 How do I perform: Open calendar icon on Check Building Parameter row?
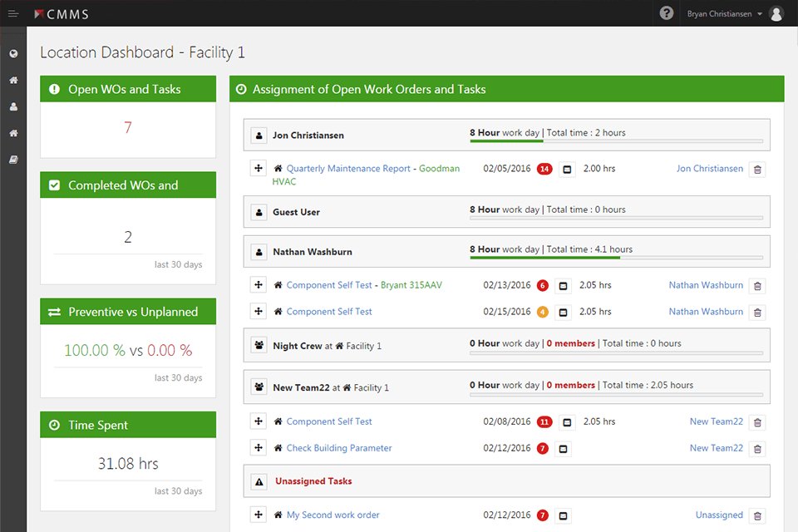(563, 449)
